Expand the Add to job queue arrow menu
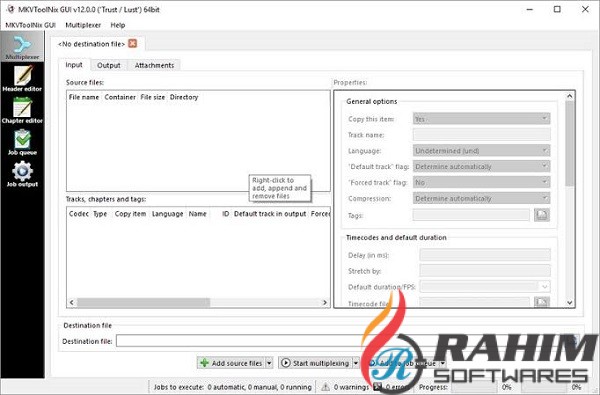Screen dimensions: 600x395 [x=443, y=363]
